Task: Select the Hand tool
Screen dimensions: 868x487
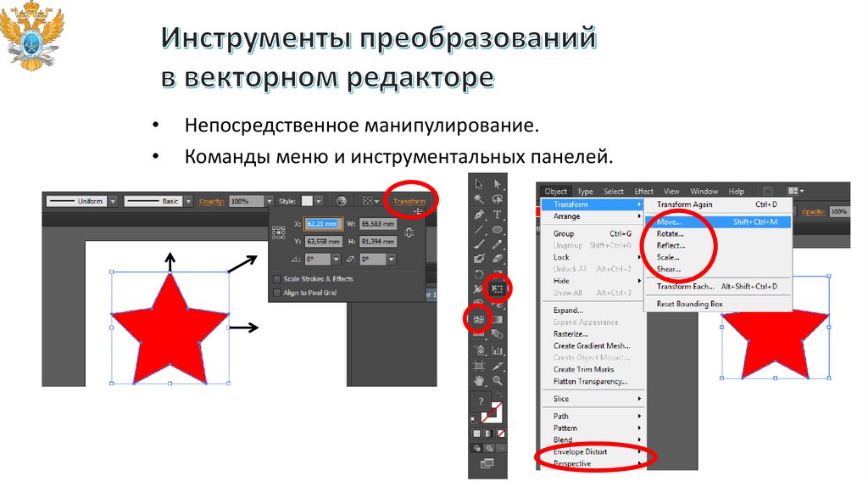Action: (x=479, y=381)
